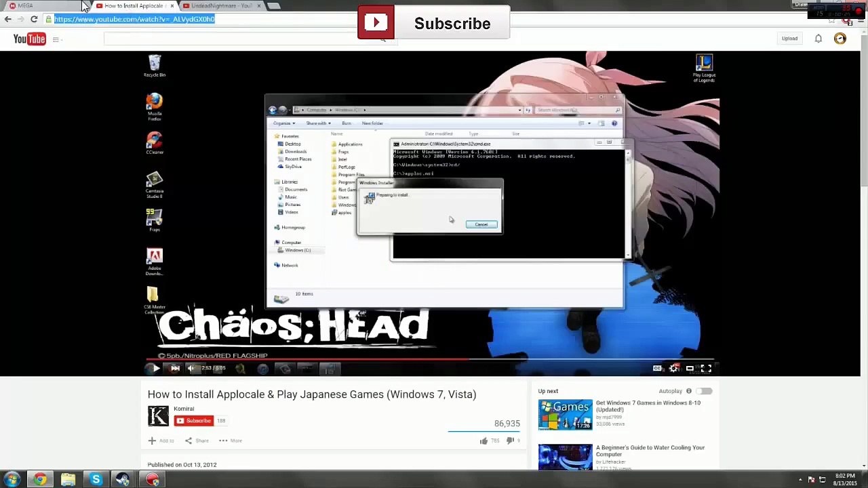Viewport: 868px width, 488px height.
Task: Open File Explorer from the taskbar
Action: (68, 480)
